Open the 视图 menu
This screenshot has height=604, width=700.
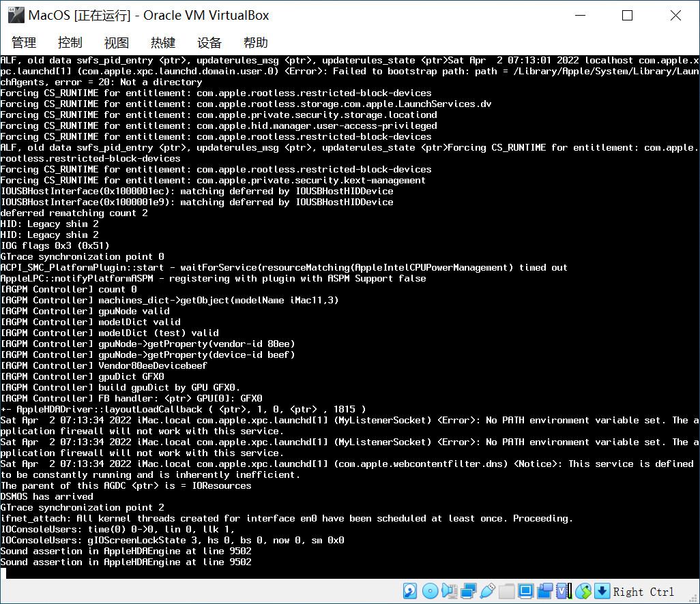[x=117, y=43]
